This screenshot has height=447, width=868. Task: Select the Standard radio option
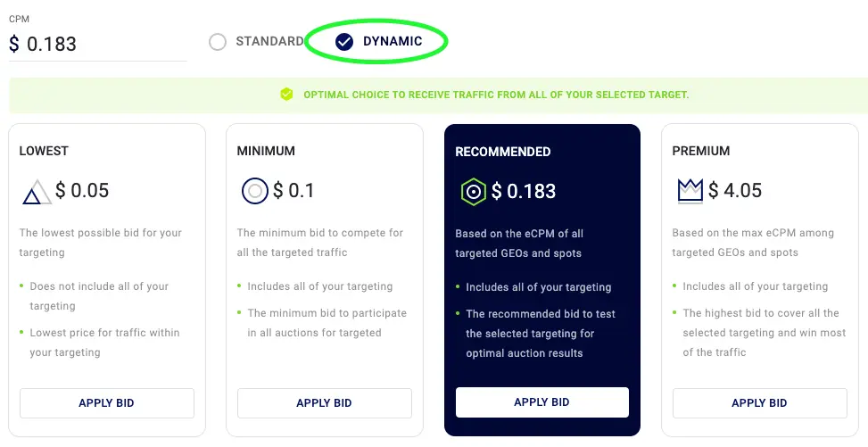point(218,42)
